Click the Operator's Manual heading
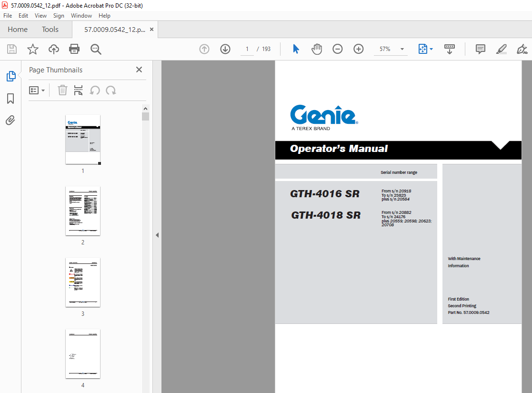 (339, 149)
